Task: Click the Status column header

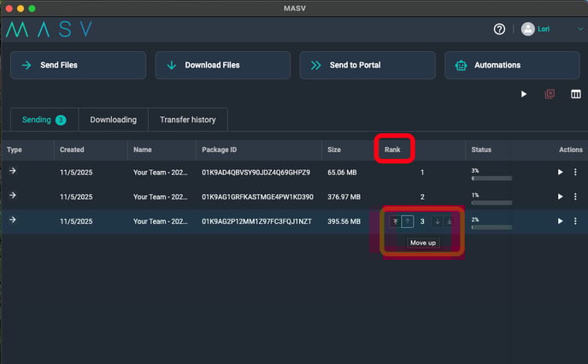Action: click(x=481, y=150)
